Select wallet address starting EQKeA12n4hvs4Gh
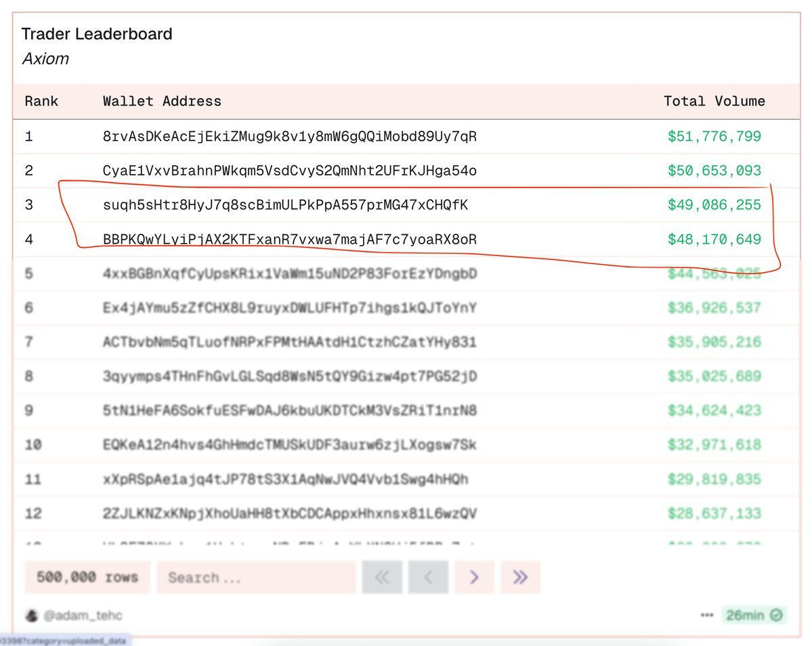The image size is (812, 646). point(289,445)
